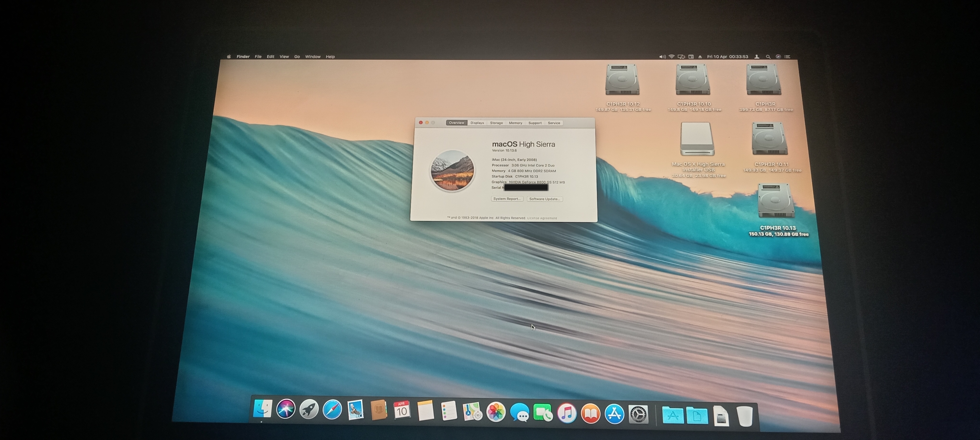Open Launchpad rocket icon in Dock
980x440 pixels.
click(309, 410)
